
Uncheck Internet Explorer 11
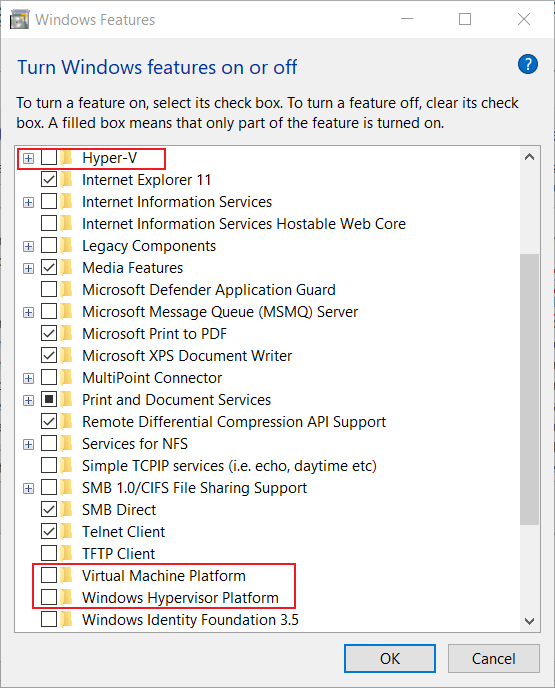[49, 179]
